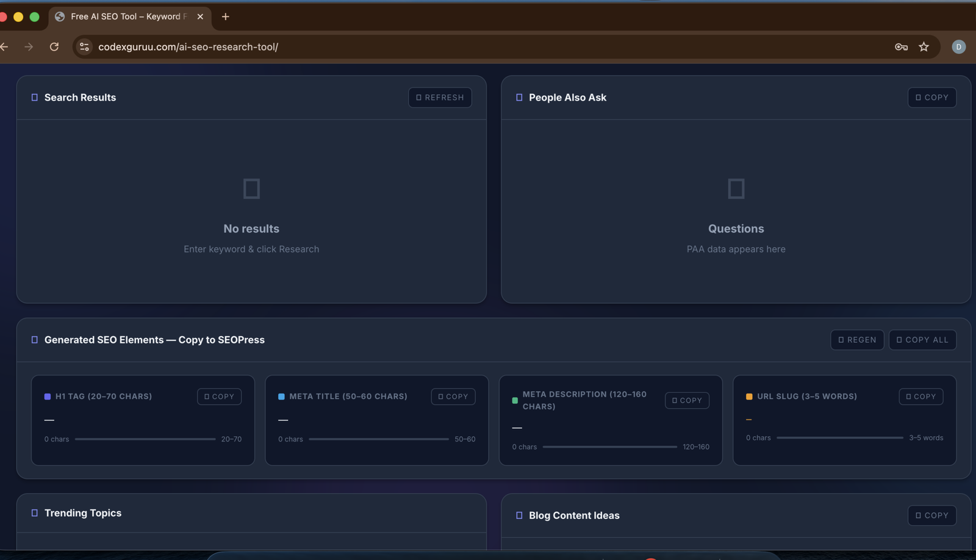This screenshot has width=976, height=560.
Task: Click the green Meta Description color marker
Action: (x=515, y=401)
